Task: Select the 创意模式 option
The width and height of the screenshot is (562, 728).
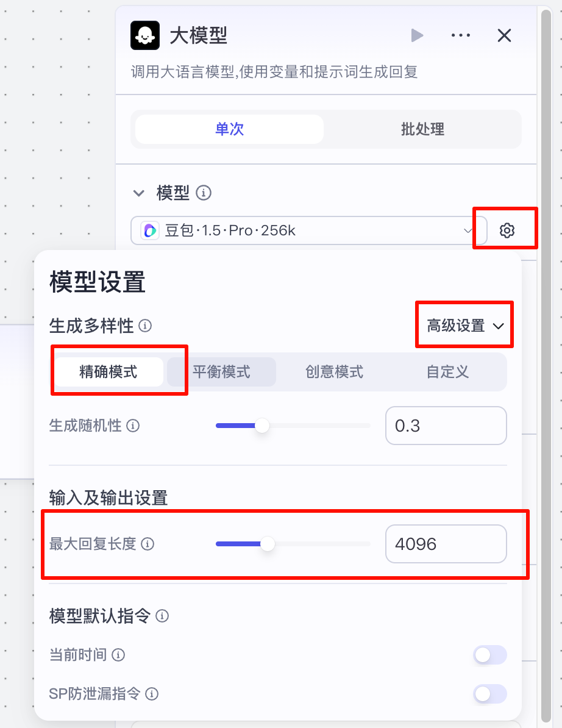Action: 334,372
